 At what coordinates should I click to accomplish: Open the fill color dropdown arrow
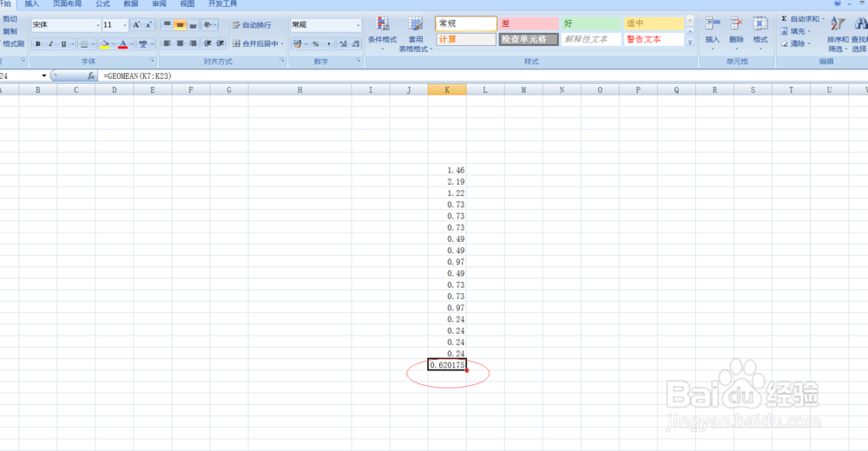click(x=114, y=43)
